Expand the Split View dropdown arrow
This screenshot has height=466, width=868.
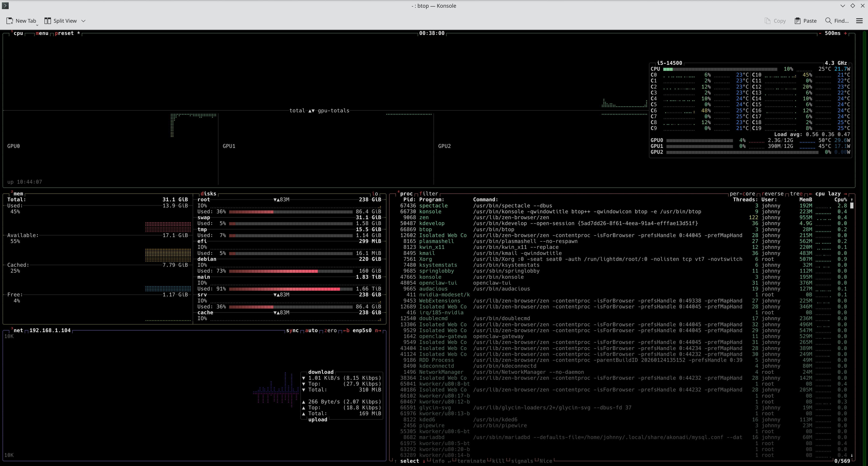point(84,21)
